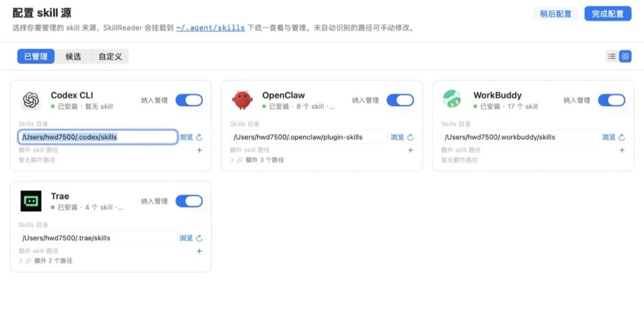Open the 已管理 tab

(x=36, y=56)
